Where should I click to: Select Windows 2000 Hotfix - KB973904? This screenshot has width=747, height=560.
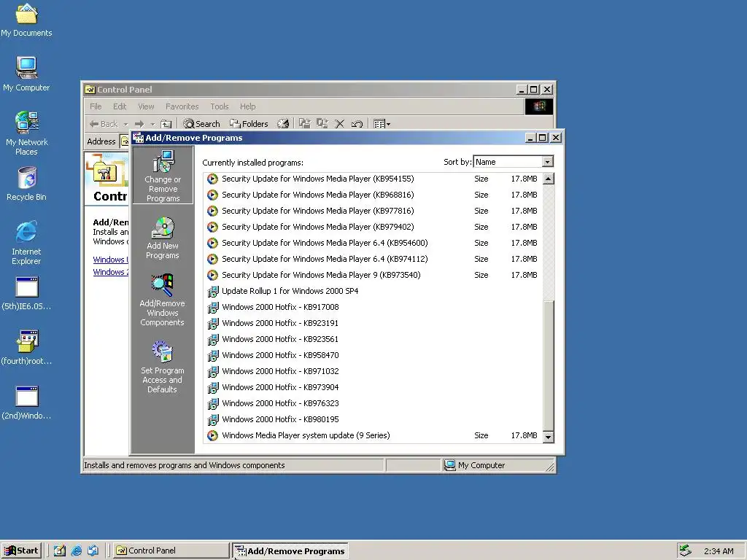[x=373, y=387]
